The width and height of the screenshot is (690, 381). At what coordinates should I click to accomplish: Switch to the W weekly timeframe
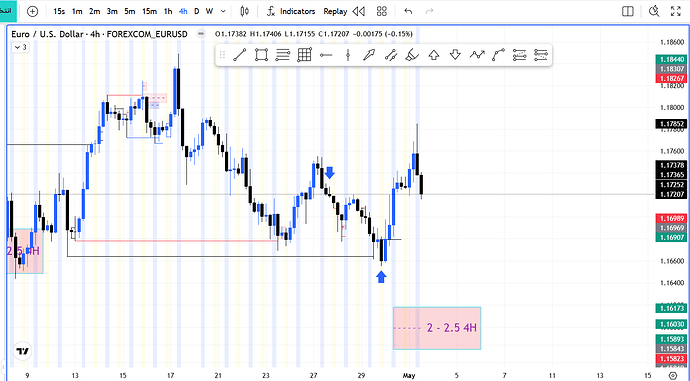209,11
